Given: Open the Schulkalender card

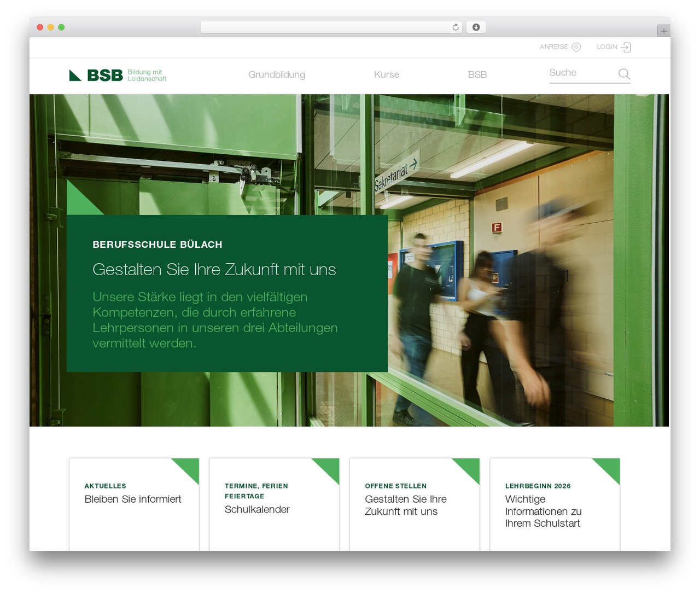Looking at the screenshot, I should click(275, 504).
